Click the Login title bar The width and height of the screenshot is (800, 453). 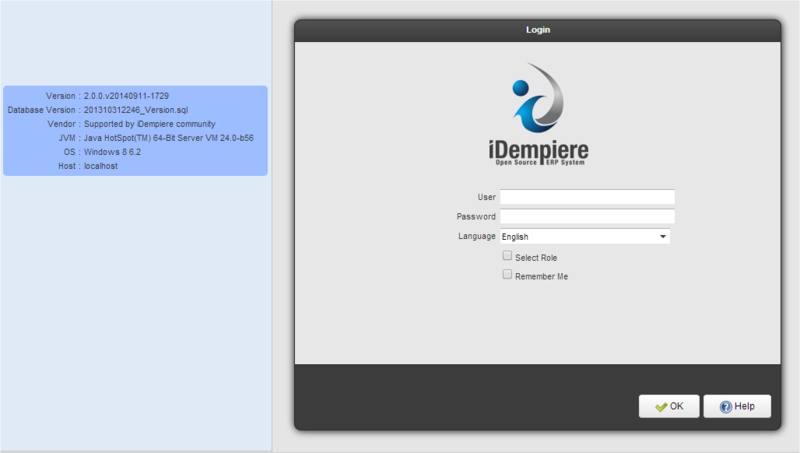coord(538,30)
